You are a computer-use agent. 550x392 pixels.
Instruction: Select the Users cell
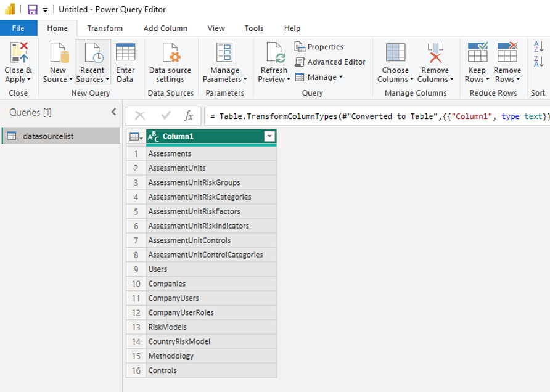pos(211,269)
